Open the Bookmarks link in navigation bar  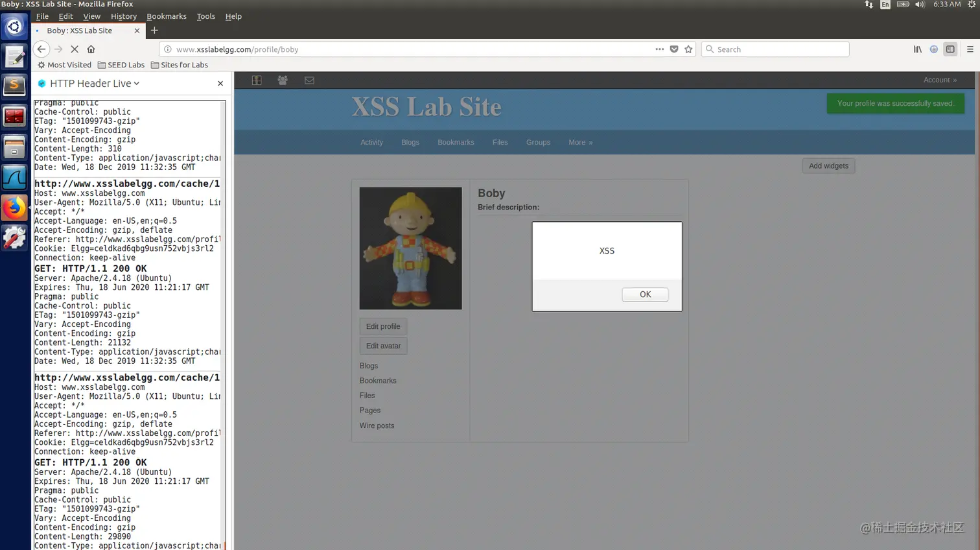456,142
